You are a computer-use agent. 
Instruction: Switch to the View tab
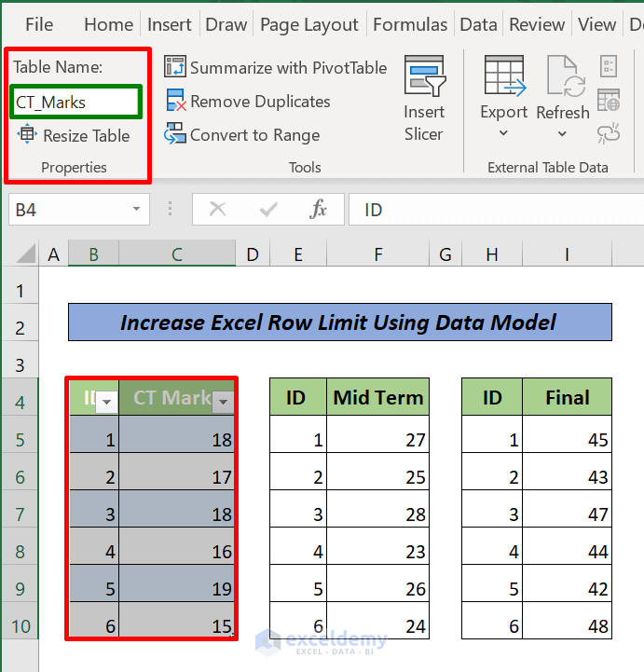[x=596, y=24]
